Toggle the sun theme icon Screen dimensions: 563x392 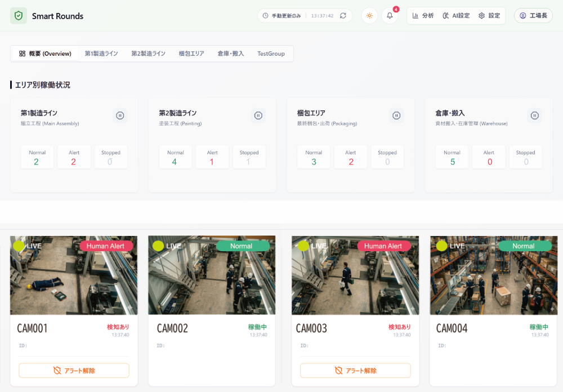point(369,16)
